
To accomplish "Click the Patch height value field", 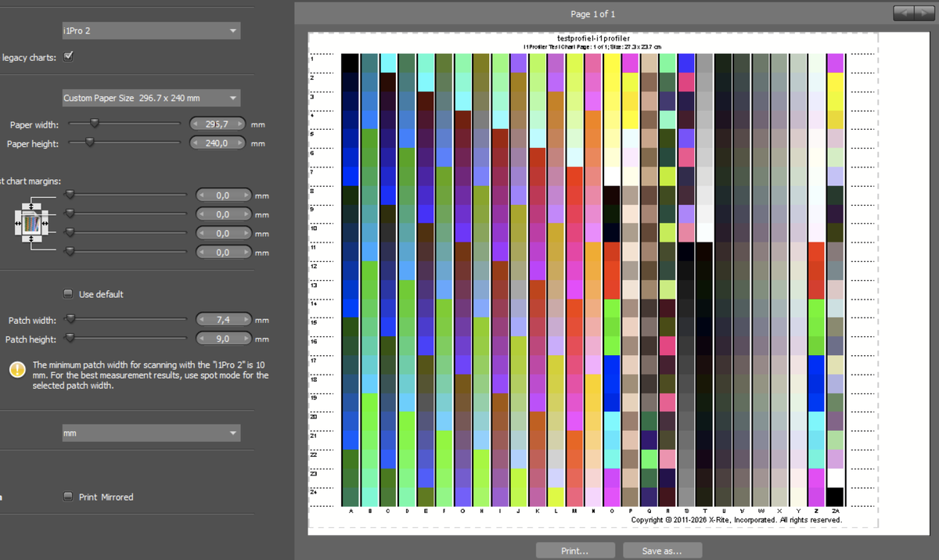I will (x=223, y=339).
